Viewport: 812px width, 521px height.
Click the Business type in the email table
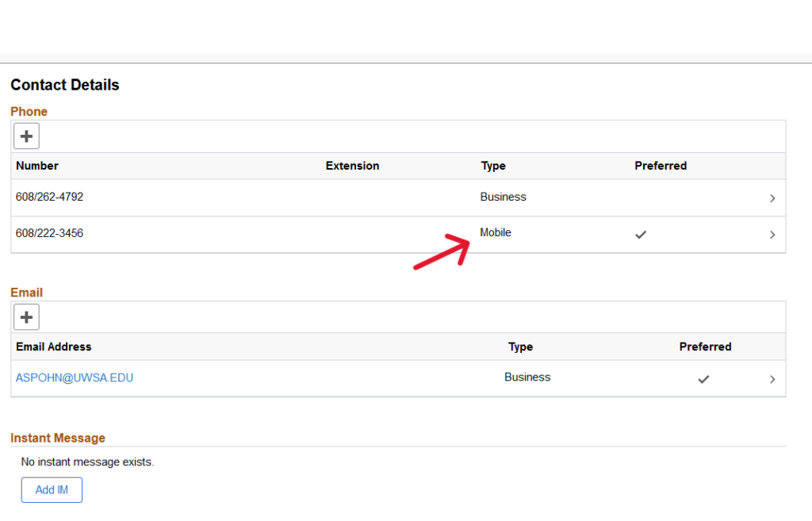tap(527, 377)
